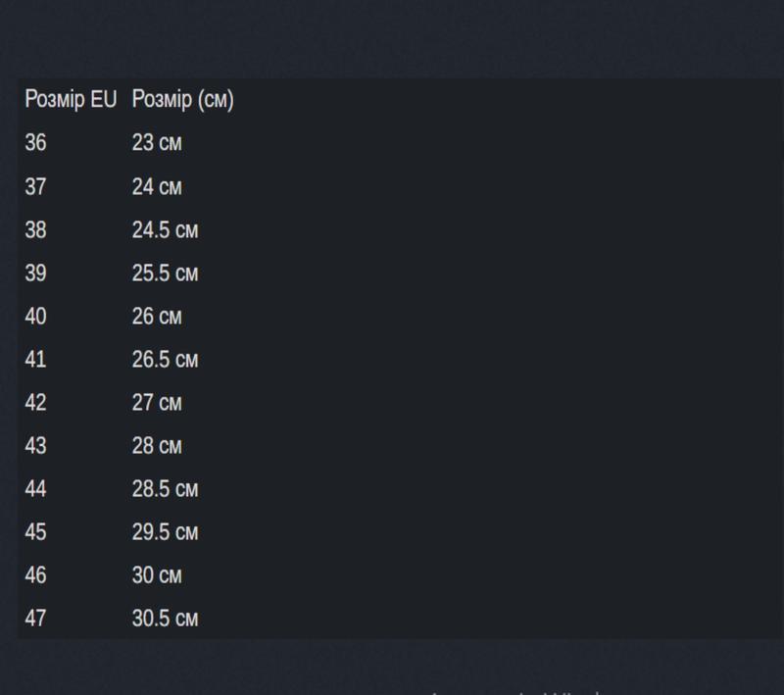
Task: Select EU size 47 cell
Action: click(x=36, y=619)
